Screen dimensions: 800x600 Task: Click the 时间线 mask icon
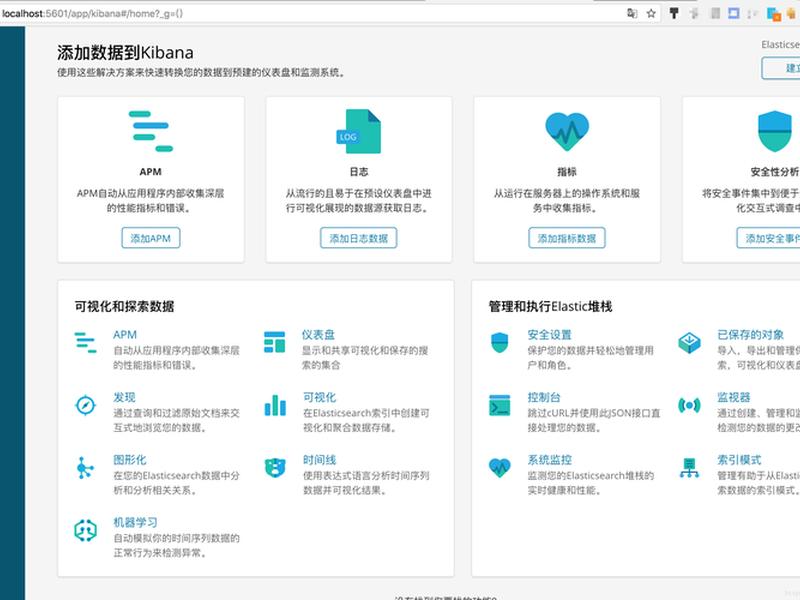tap(275, 468)
